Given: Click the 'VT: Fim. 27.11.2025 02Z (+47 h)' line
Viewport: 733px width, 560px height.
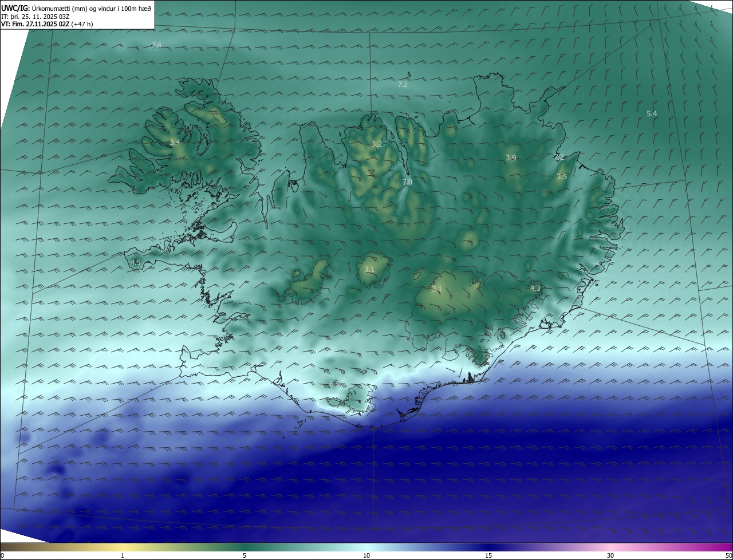Looking at the screenshot, I should (47, 24).
